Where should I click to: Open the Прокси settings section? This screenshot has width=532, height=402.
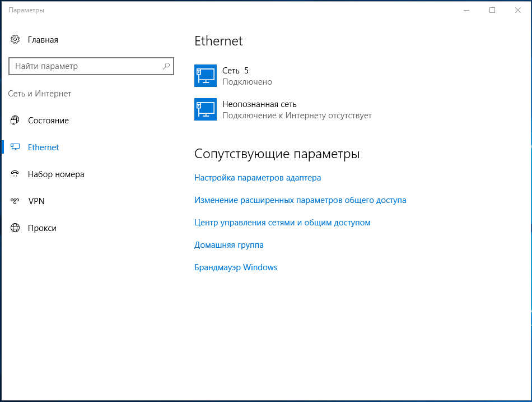pos(42,228)
